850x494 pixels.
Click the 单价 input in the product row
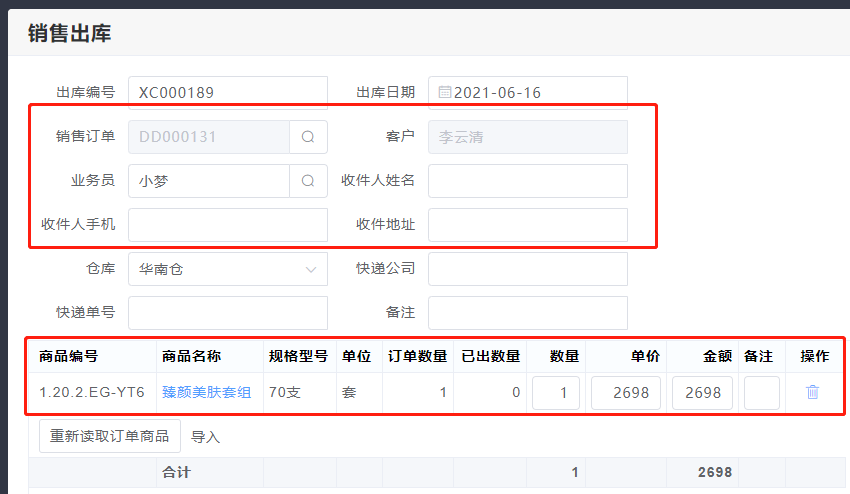click(626, 393)
